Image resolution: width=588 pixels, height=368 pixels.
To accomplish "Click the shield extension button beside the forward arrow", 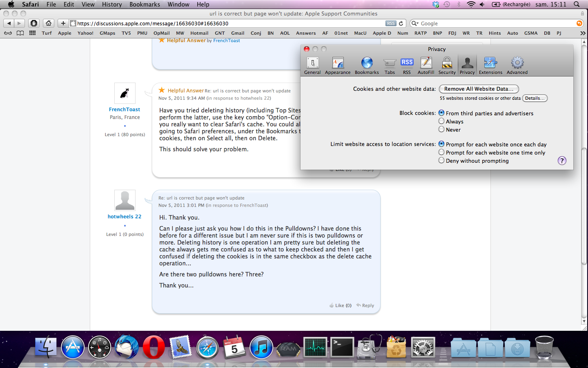I will pyautogui.click(x=34, y=23).
